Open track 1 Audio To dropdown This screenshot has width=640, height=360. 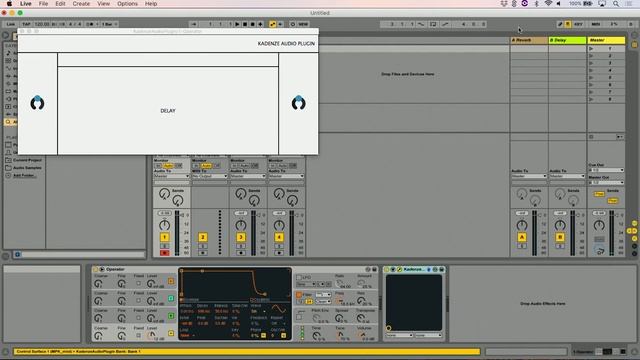click(171, 176)
